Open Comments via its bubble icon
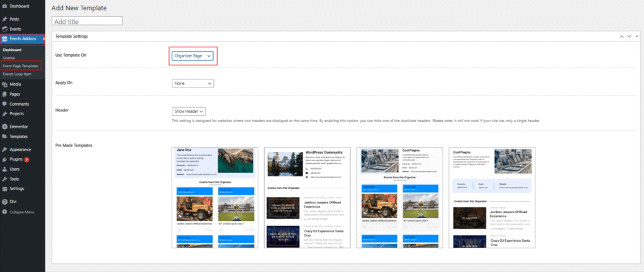Image resolution: width=644 pixels, height=272 pixels. point(5,104)
